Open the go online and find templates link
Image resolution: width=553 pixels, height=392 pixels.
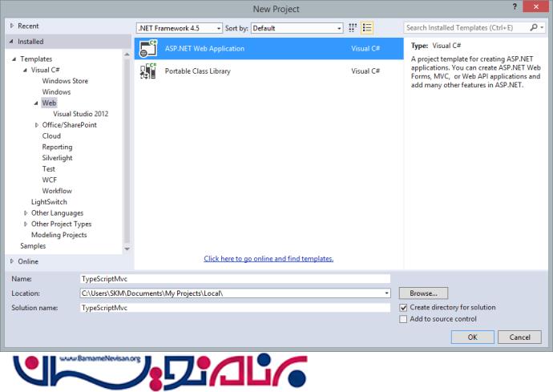(268, 259)
